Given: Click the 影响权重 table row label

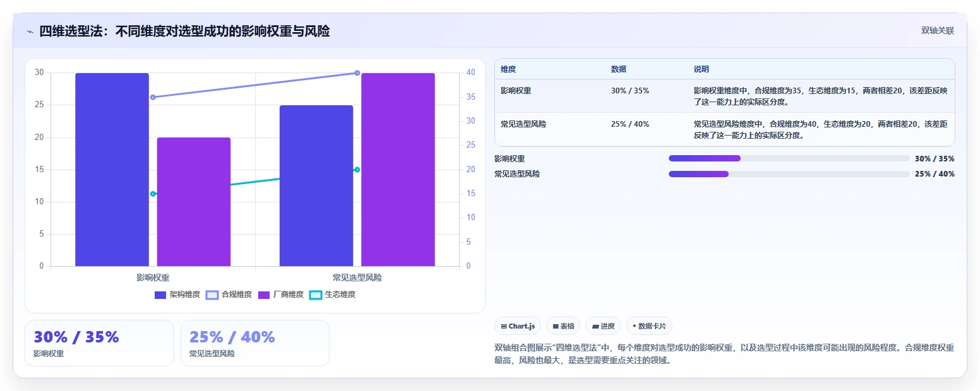Looking at the screenshot, I should pyautogui.click(x=516, y=91).
